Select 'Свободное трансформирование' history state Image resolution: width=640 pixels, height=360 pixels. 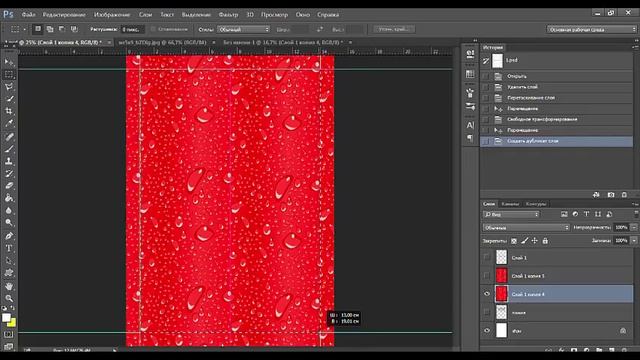(556, 120)
